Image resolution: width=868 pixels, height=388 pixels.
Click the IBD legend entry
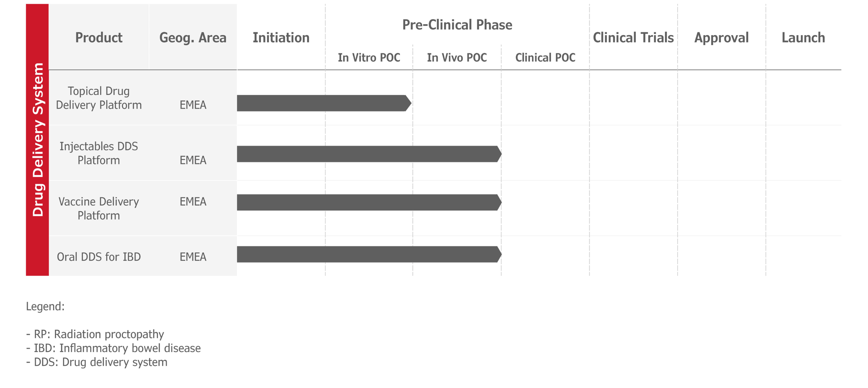(114, 348)
